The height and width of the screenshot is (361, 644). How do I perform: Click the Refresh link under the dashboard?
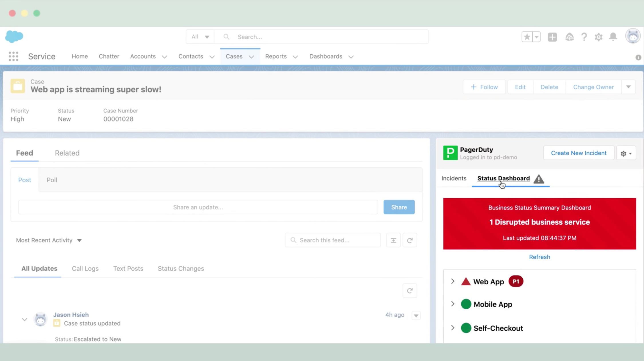coord(539,257)
